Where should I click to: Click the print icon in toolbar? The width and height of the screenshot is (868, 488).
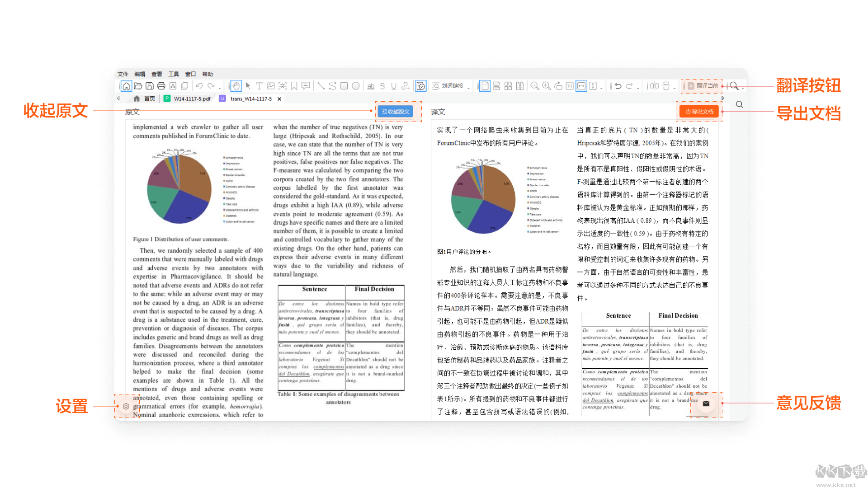click(161, 86)
